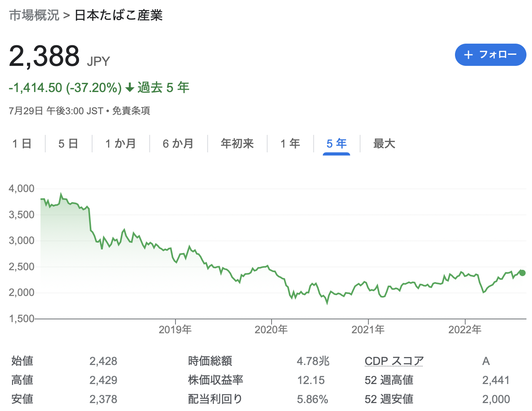The height and width of the screenshot is (411, 532).
Task: Click the 52 週高値 label
Action: [x=389, y=380]
